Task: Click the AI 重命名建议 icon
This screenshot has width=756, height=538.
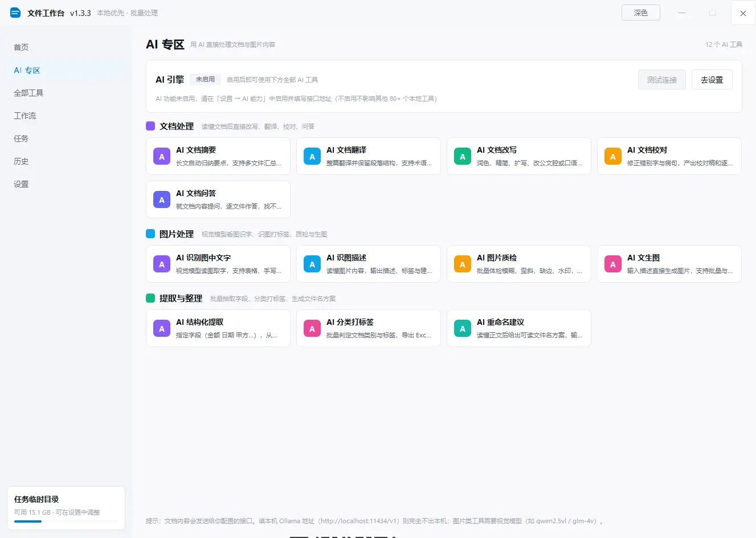Action: point(463,328)
